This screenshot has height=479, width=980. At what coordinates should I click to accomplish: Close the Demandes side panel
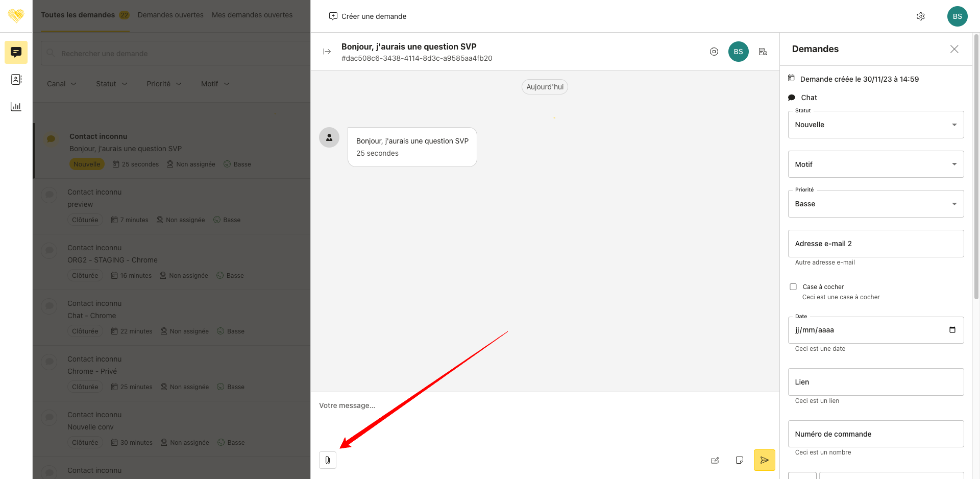click(x=954, y=49)
